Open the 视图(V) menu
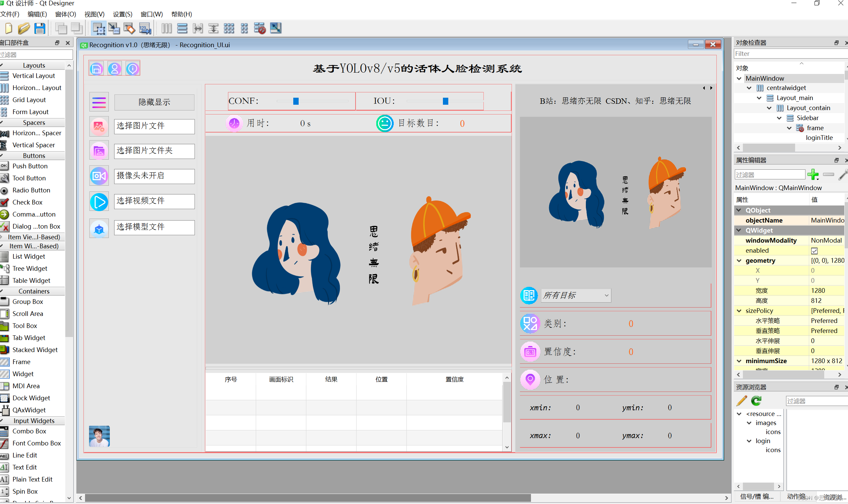848x504 pixels. 94,14
